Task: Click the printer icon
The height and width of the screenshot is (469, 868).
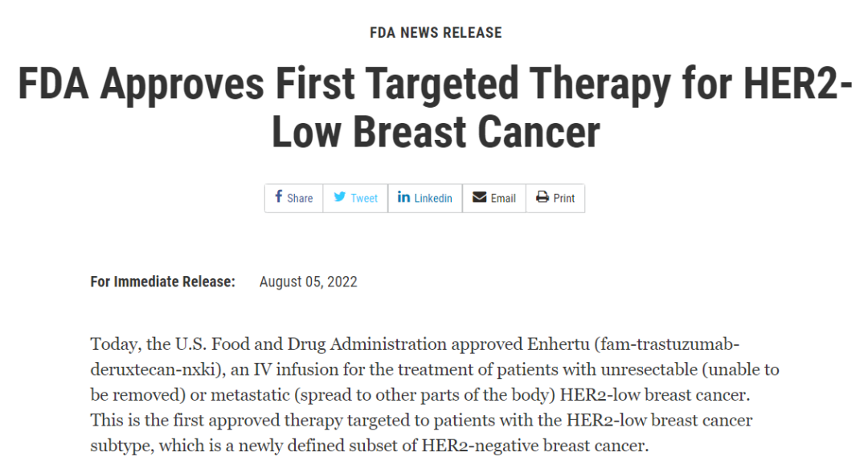Action: 542,197
